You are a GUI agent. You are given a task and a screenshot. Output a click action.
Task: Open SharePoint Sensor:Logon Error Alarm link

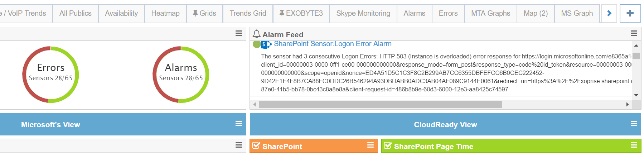point(333,44)
